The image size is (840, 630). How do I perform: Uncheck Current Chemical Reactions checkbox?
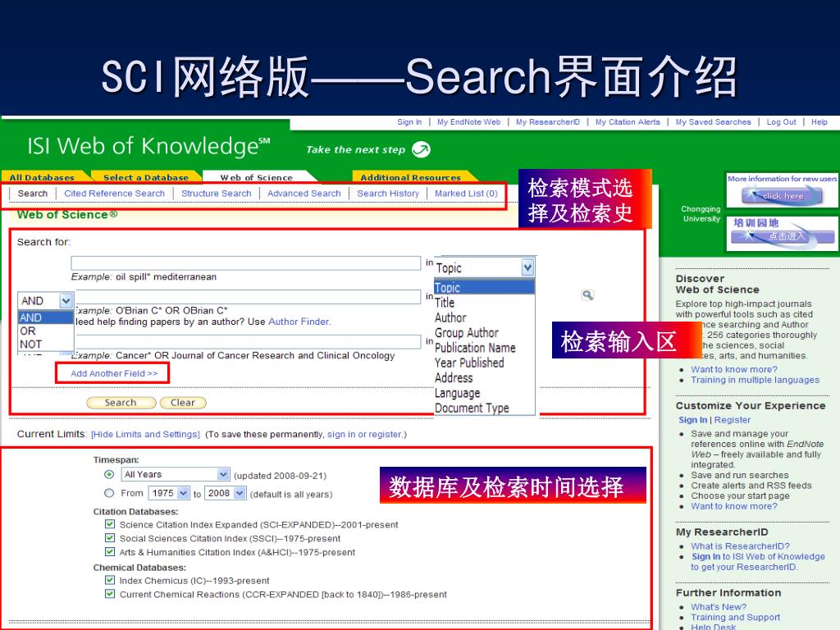(x=110, y=594)
